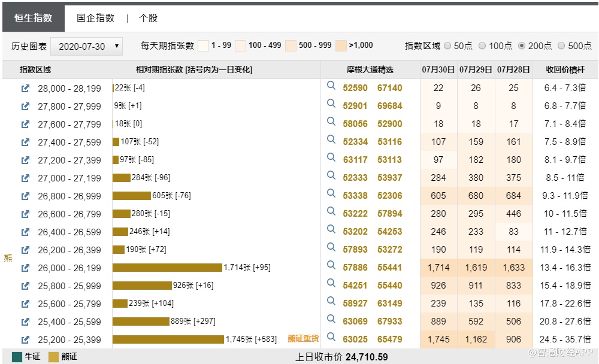The image size is (599, 364).
Task: Click magnifier icon next to 52590
Action: tap(331, 86)
